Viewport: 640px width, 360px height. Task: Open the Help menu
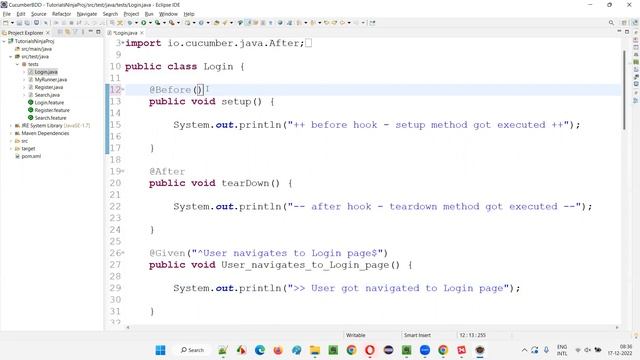tap(189, 14)
